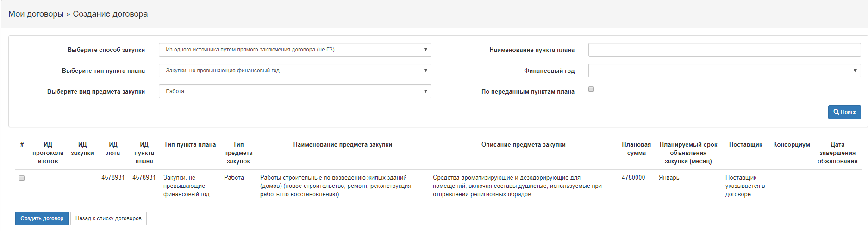Click the 'Январь' cell in the row
868x231 pixels.
click(669, 178)
